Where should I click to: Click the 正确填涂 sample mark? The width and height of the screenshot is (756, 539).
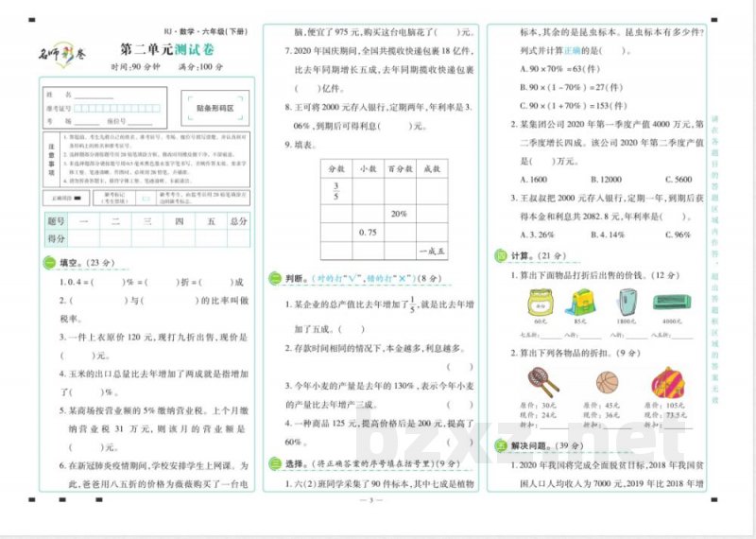click(x=78, y=199)
